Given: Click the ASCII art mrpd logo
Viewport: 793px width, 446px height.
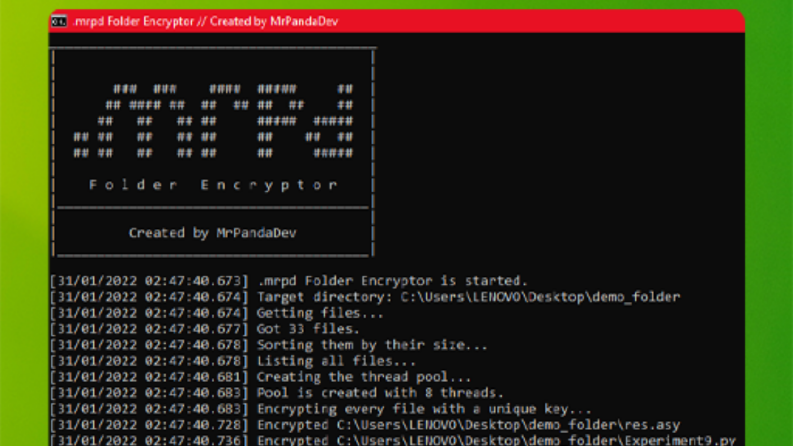Looking at the screenshot, I should click(x=213, y=121).
